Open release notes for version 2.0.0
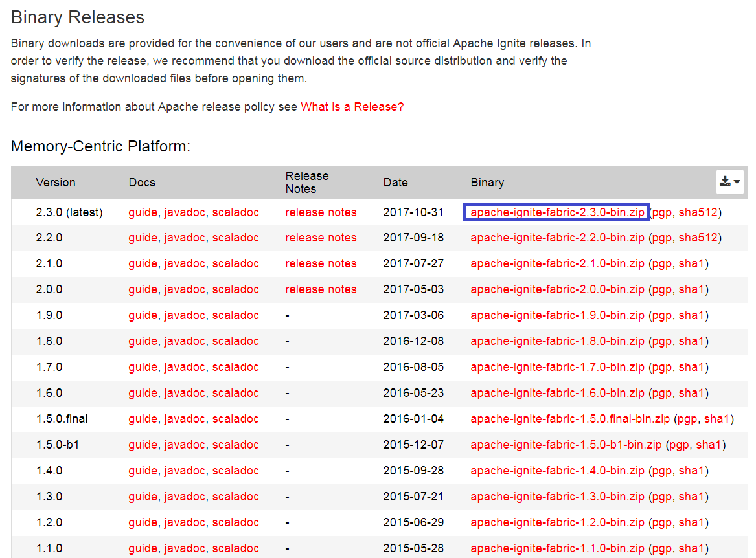Viewport: 756px width, 558px height. [321, 289]
